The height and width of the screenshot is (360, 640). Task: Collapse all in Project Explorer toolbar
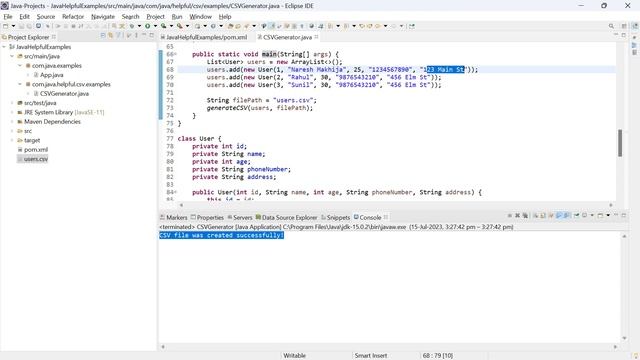[103, 36]
